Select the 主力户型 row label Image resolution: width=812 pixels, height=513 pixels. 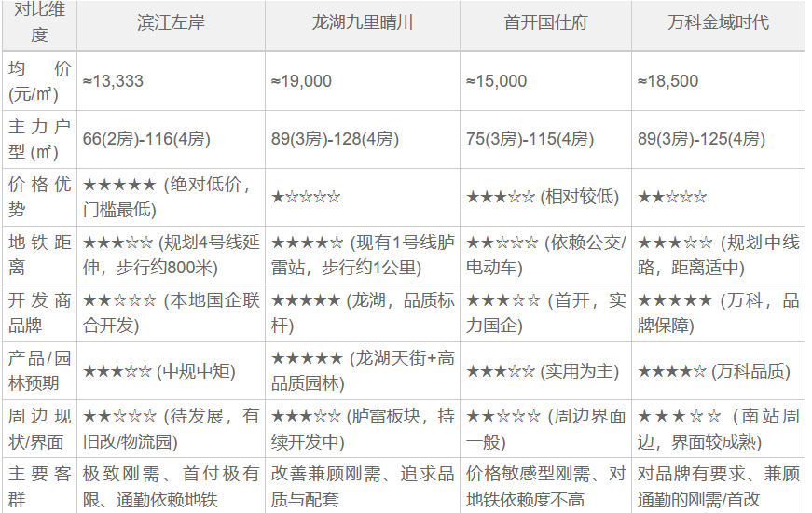coord(40,139)
